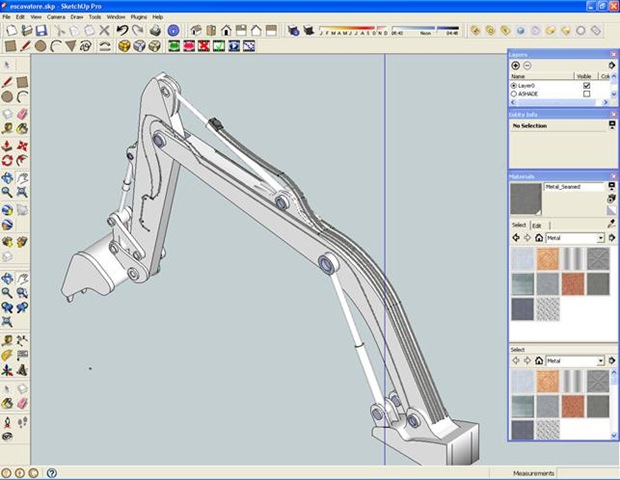Switch to the Edit tab in Materials
The image size is (620, 480).
click(x=537, y=226)
